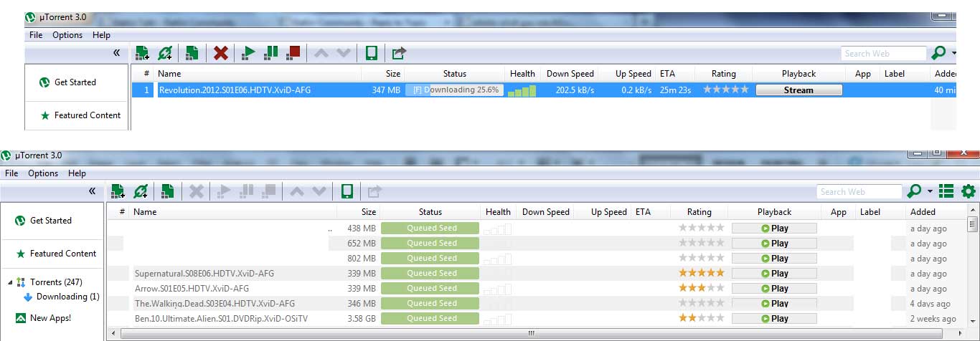The width and height of the screenshot is (980, 341).
Task: Open the search engine dropdown arrow, upper window
Action: [953, 54]
